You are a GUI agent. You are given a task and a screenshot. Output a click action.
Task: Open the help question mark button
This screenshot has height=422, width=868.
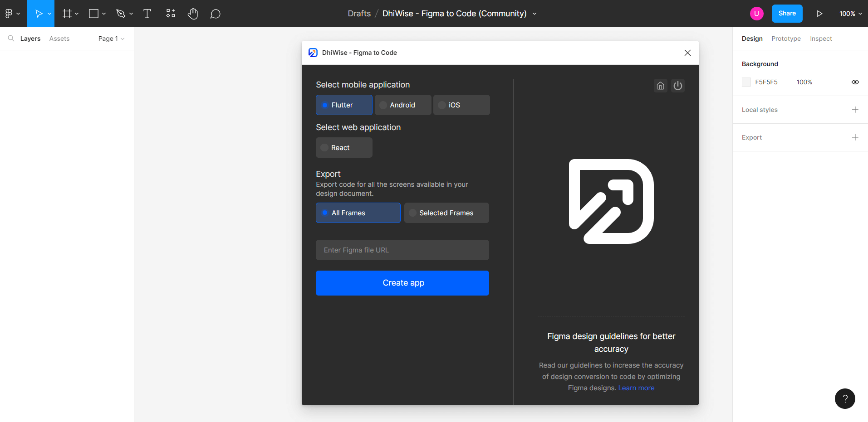click(x=845, y=399)
